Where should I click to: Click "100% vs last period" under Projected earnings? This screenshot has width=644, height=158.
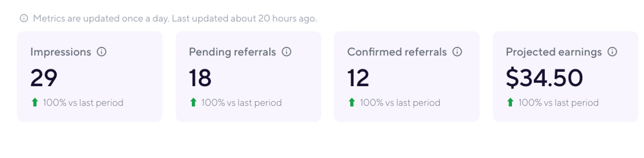[558, 103]
